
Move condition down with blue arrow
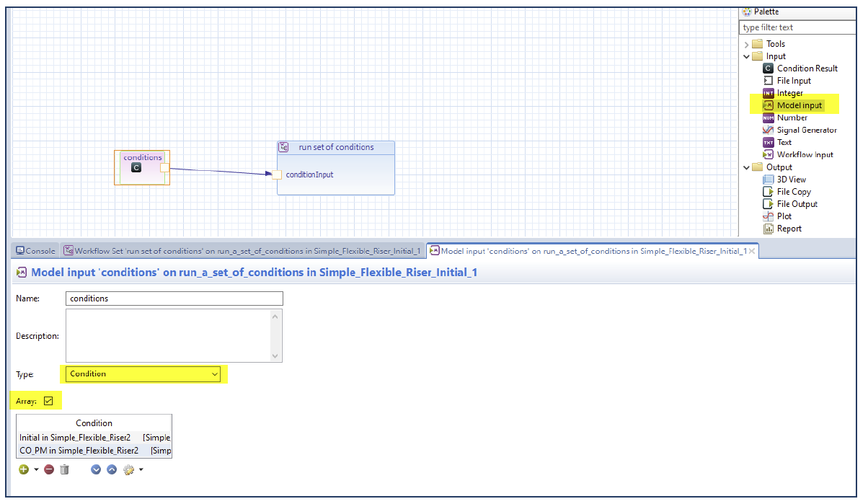click(x=96, y=469)
